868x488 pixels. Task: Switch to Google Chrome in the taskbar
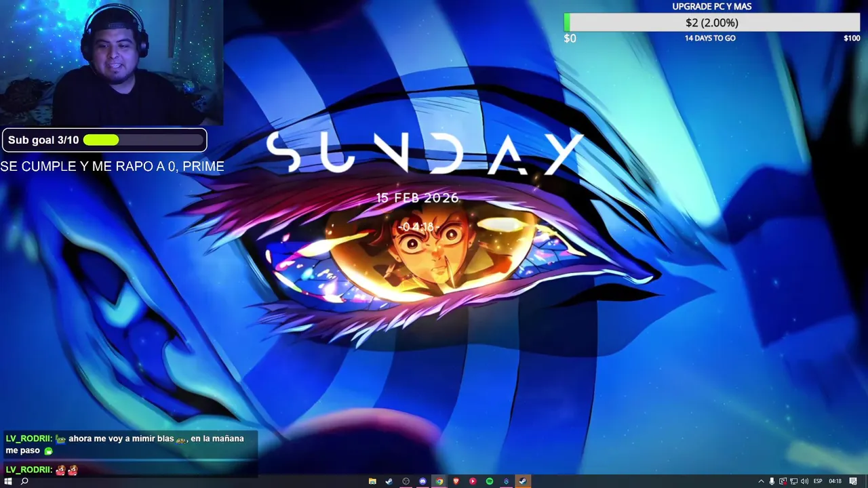(x=439, y=481)
